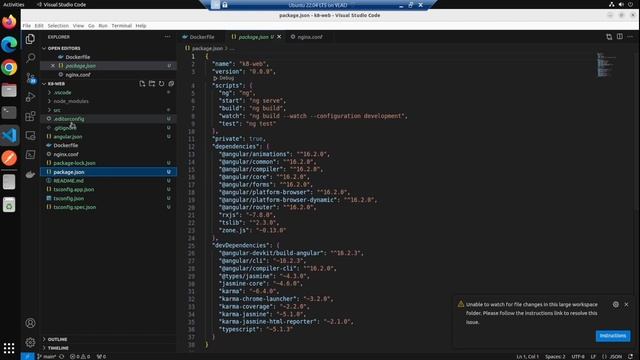
Task: Open the notification settings gear
Action: coord(616,304)
